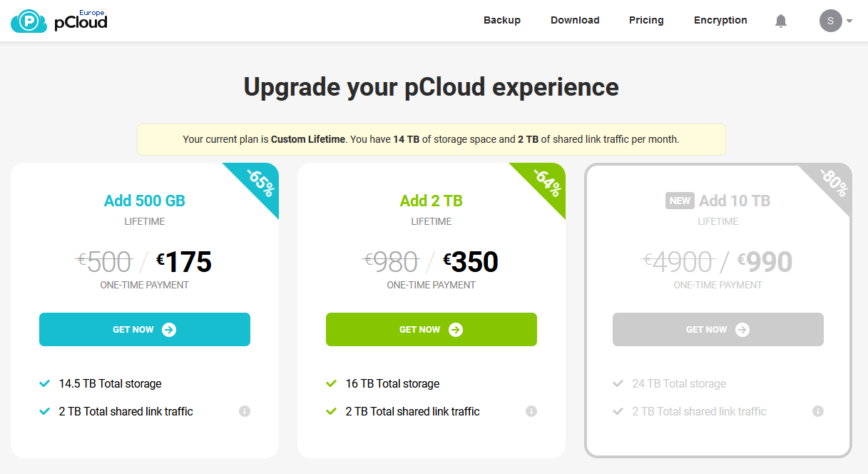The height and width of the screenshot is (474, 868).
Task: Select the Encryption menu item
Action: tap(720, 20)
